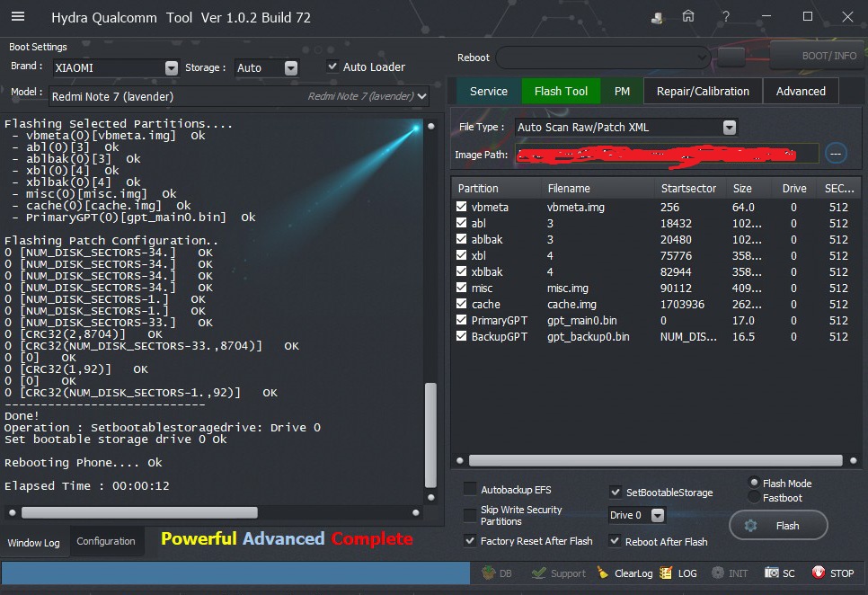Uncheck the abl partition checkbox
Screen dimensions: 868x595
[x=461, y=223]
